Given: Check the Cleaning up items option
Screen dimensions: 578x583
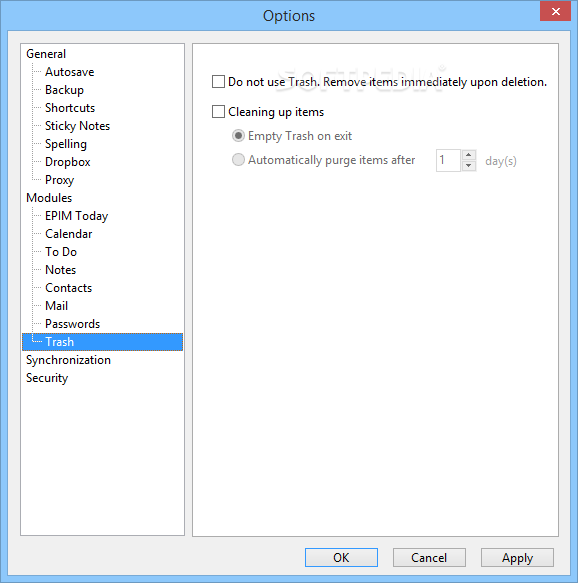Looking at the screenshot, I should click(x=218, y=112).
